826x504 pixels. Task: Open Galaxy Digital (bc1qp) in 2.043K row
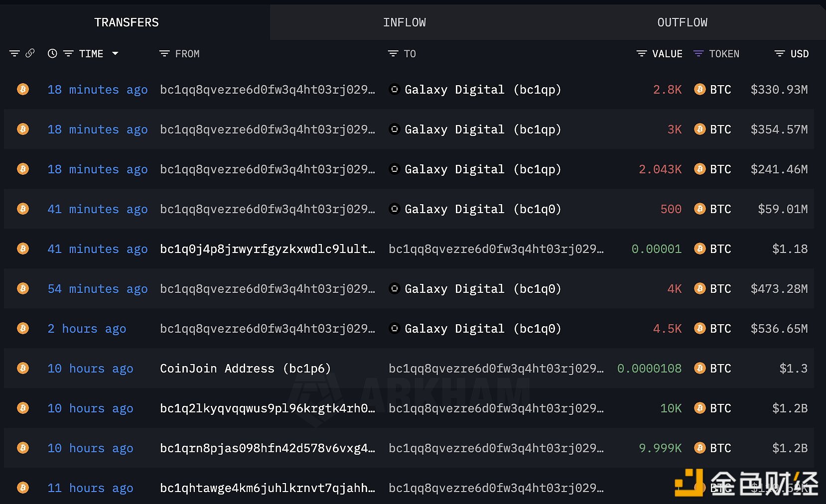(x=483, y=169)
